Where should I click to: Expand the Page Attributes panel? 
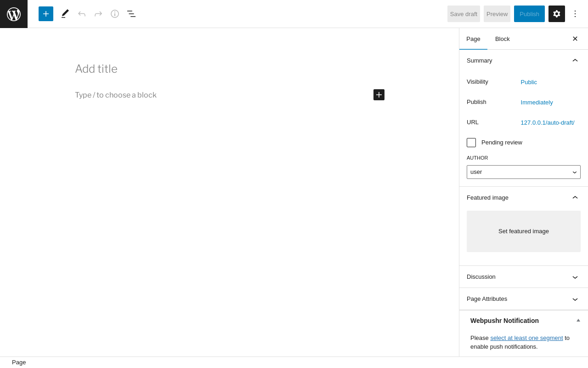coord(524,299)
